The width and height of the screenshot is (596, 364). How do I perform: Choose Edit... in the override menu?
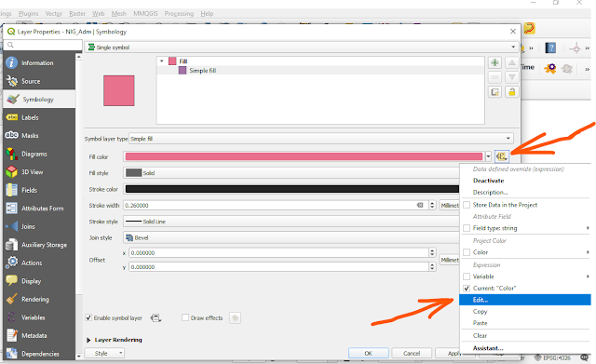pyautogui.click(x=525, y=300)
